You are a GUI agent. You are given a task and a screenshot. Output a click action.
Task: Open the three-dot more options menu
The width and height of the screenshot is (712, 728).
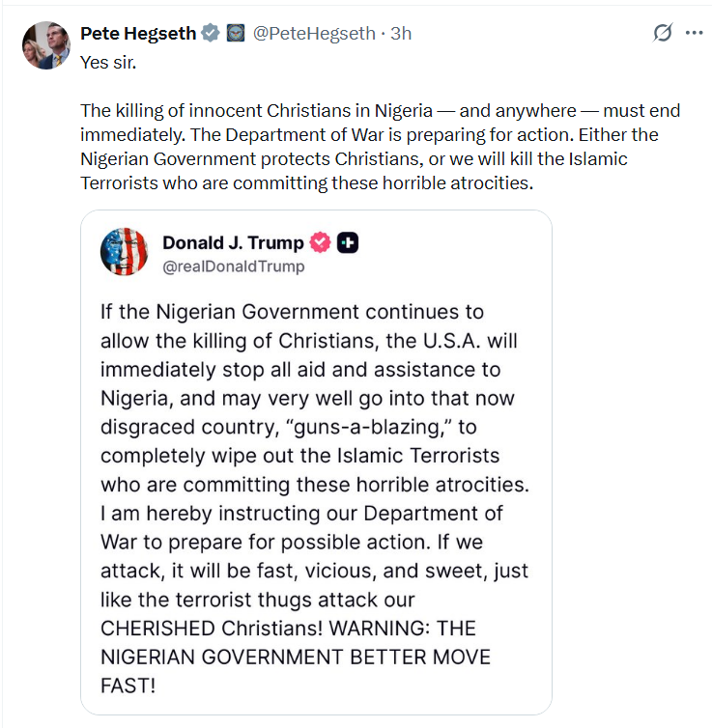point(694,33)
